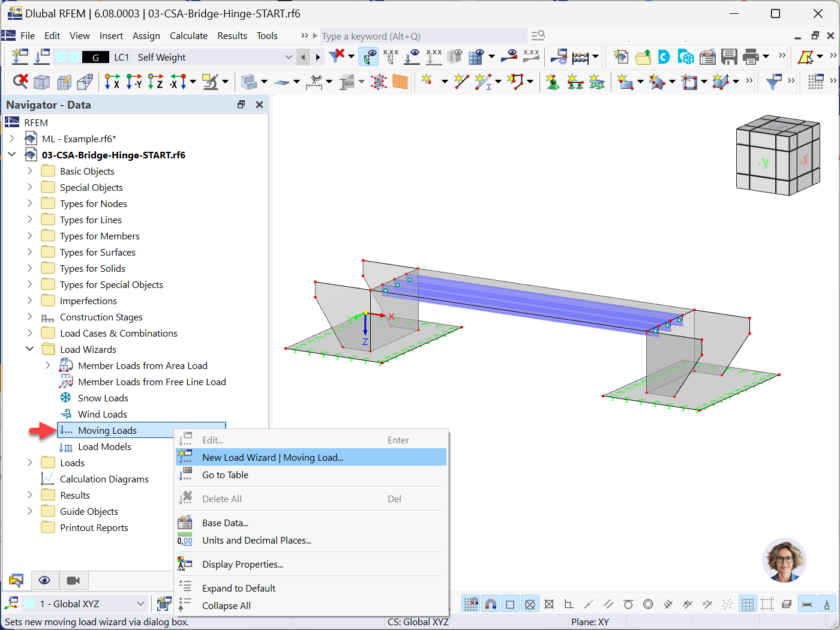This screenshot has height=630, width=840.
Task: Toggle the square snap icon in status bar
Action: [510, 604]
